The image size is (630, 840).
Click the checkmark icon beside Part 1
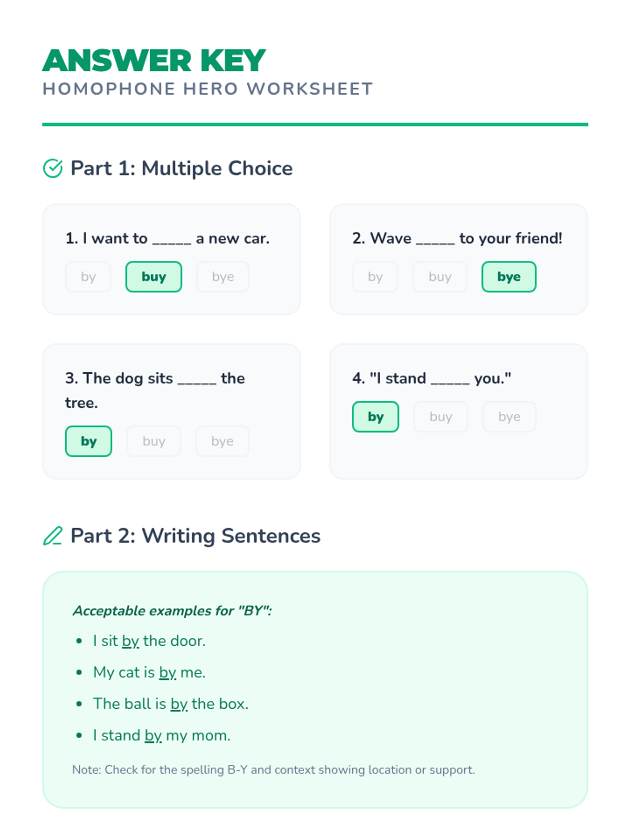pyautogui.click(x=52, y=169)
